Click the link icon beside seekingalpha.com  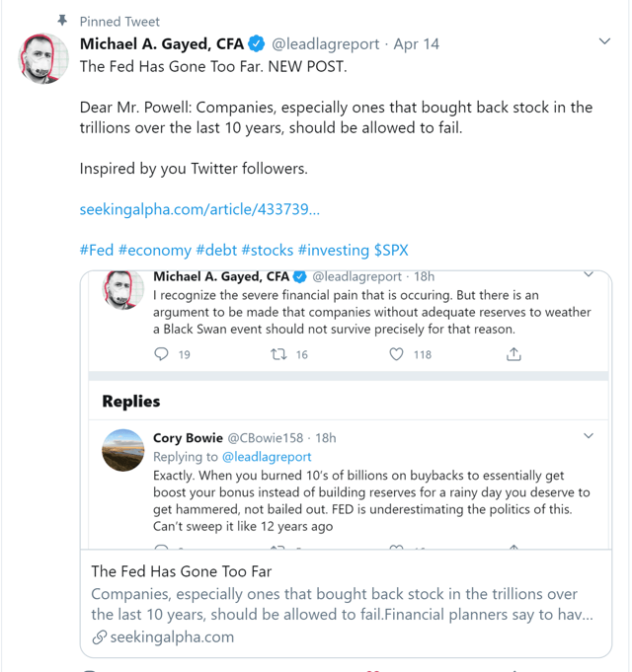coord(99,637)
